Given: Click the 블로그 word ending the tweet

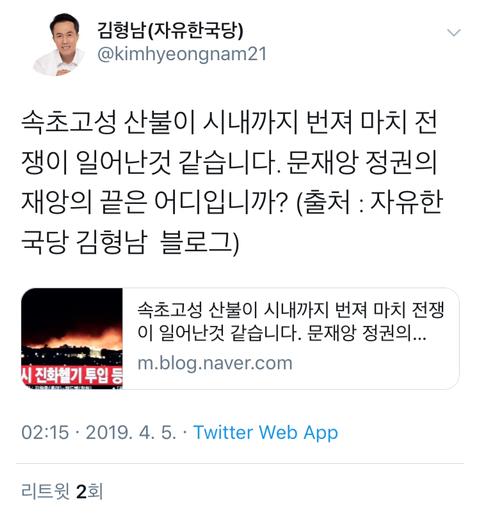Looking at the screenshot, I should (196, 242).
